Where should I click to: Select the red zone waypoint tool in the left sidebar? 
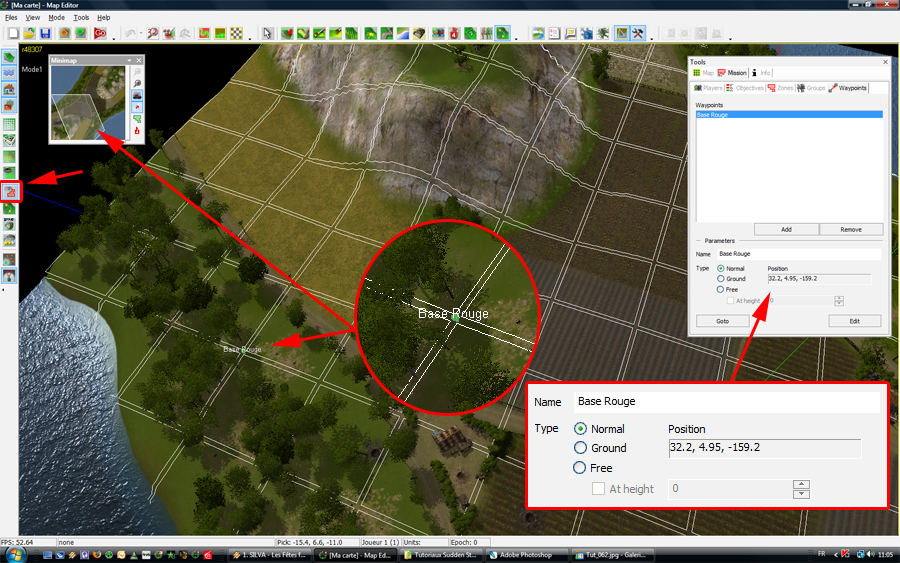(10, 192)
